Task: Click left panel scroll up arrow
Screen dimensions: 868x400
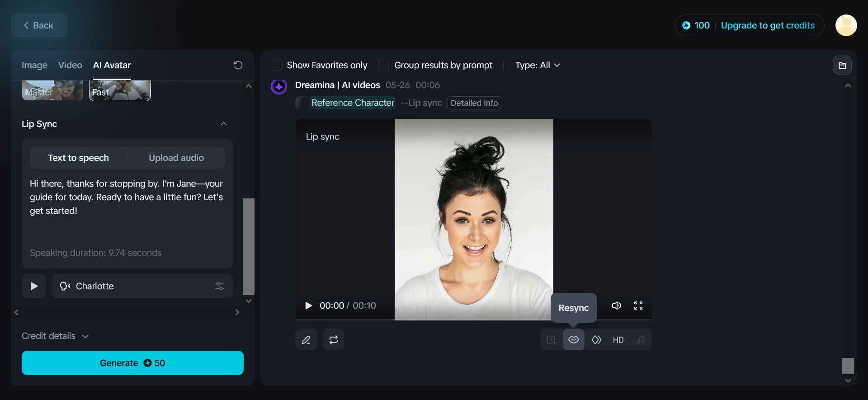Action: [249, 86]
